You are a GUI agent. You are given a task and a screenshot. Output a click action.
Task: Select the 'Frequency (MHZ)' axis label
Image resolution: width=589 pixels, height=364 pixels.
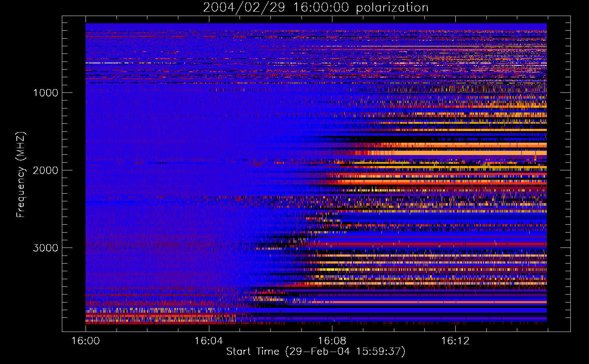coord(20,175)
